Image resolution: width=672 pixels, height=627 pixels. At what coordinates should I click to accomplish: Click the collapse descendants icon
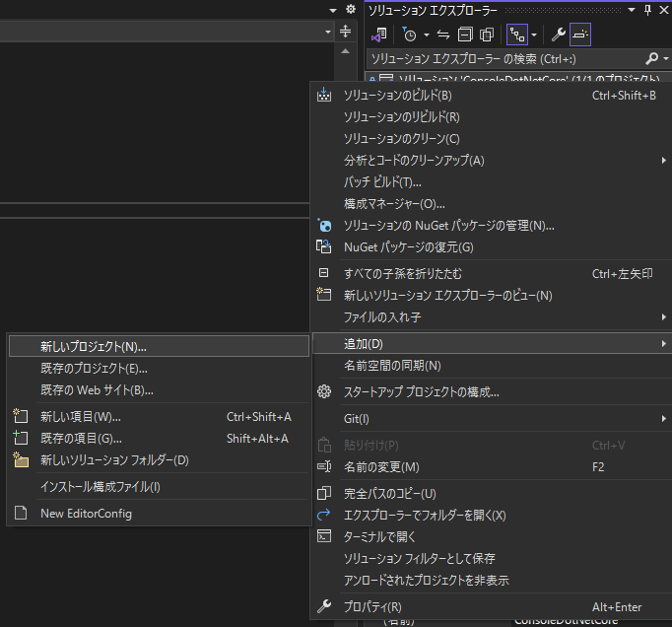(x=324, y=273)
